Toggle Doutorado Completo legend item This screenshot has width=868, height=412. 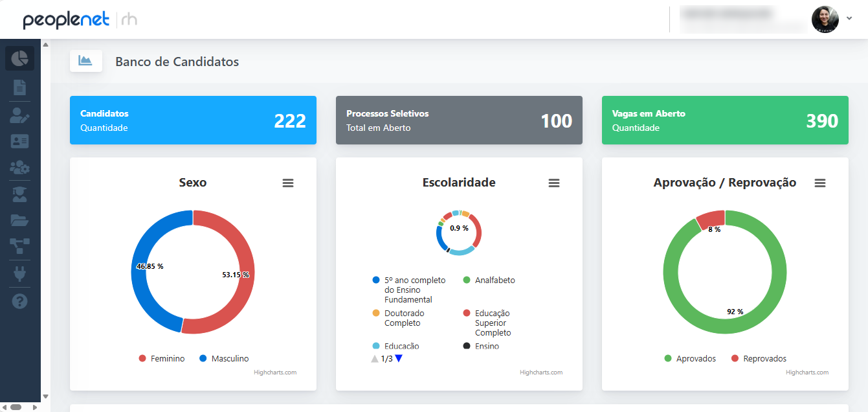click(397, 318)
